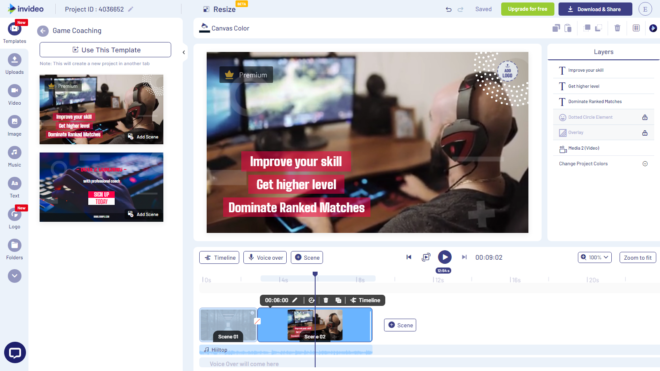Unlock the Overlay layer
Image resolution: width=660 pixels, height=371 pixels.
[x=645, y=133]
